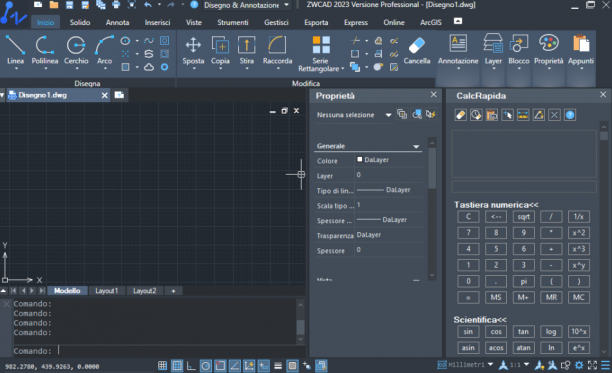Screen dimensions: 612x373
Task: Toggle object snap tracking in status bar
Action: coord(235,366)
